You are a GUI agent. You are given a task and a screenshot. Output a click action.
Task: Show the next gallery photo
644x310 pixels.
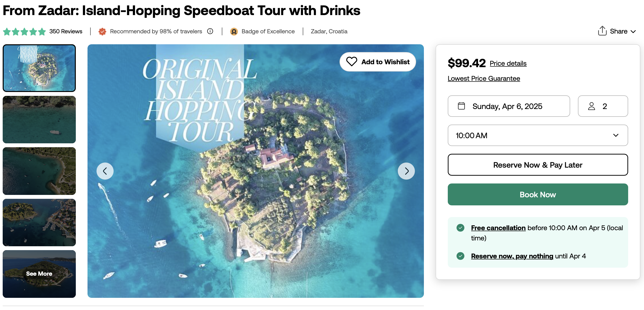tap(406, 171)
